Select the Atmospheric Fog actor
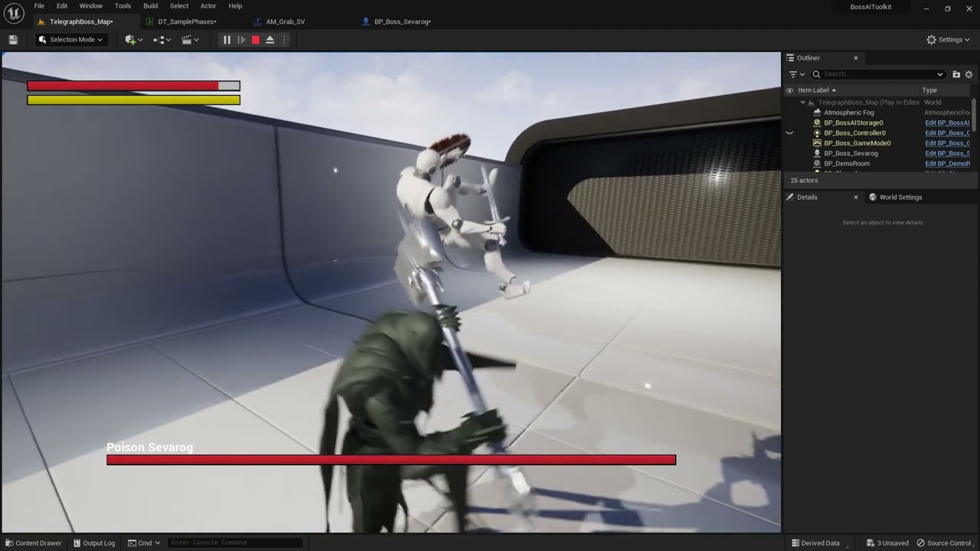Image resolution: width=980 pixels, height=551 pixels. point(848,112)
